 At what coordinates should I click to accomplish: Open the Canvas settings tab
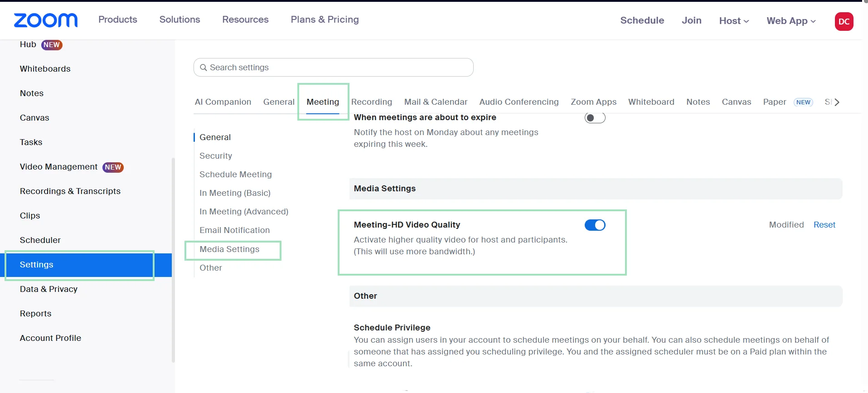pyautogui.click(x=737, y=102)
